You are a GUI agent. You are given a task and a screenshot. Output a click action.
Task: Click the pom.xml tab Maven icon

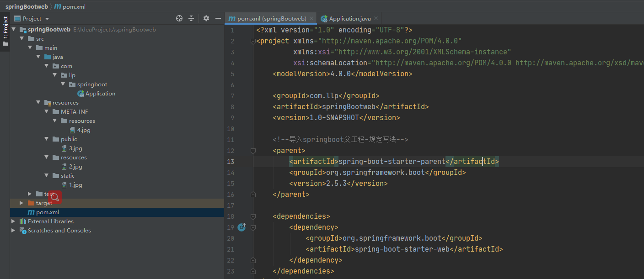[x=232, y=19]
